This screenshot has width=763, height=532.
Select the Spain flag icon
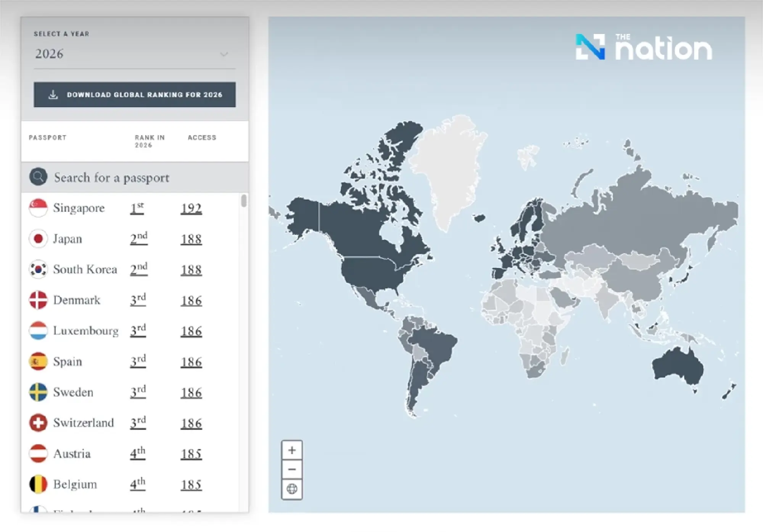tap(38, 361)
